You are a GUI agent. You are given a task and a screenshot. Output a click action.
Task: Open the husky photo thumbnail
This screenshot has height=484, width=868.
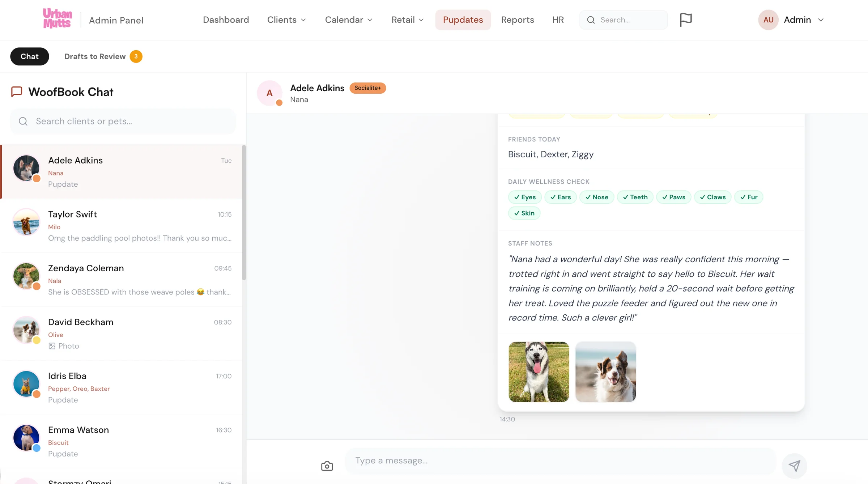pyautogui.click(x=539, y=372)
